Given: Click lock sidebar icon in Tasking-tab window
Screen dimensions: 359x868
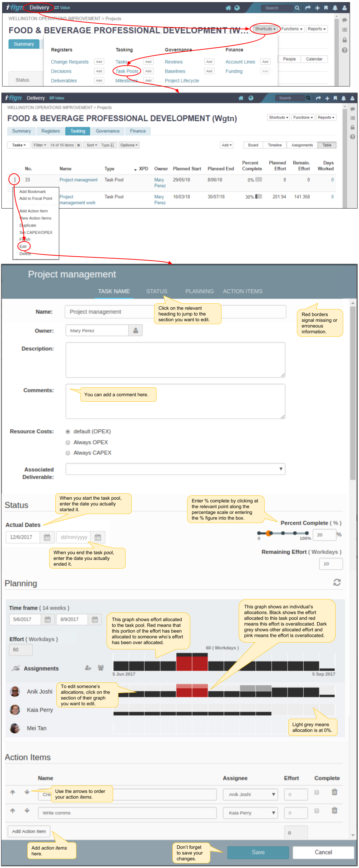Looking at the screenshot, I should pos(353,127).
